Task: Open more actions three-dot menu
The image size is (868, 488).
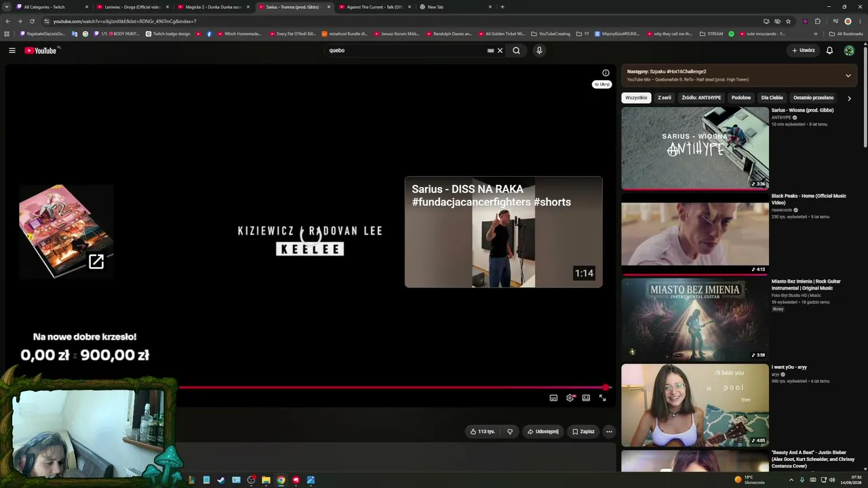Action: 609,432
